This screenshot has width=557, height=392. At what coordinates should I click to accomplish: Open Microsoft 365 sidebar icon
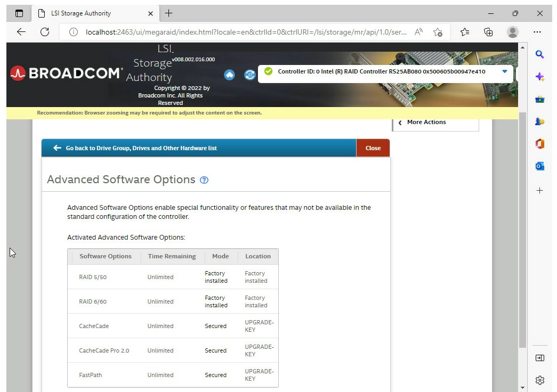click(x=539, y=144)
